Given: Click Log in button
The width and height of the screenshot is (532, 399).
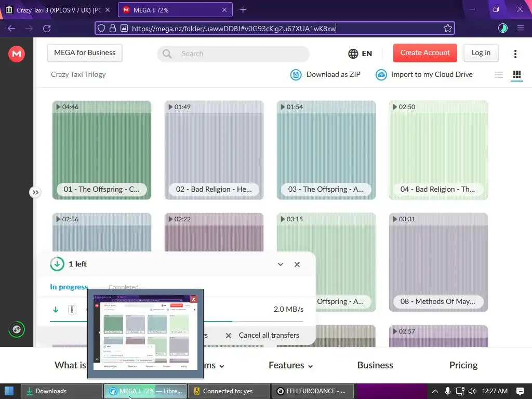Looking at the screenshot, I should (481, 53).
